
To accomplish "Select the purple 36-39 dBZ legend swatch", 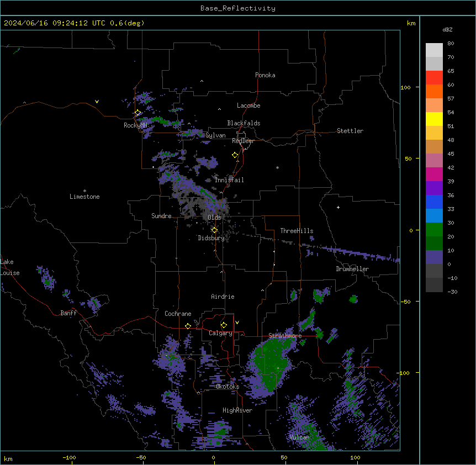I will tap(434, 188).
